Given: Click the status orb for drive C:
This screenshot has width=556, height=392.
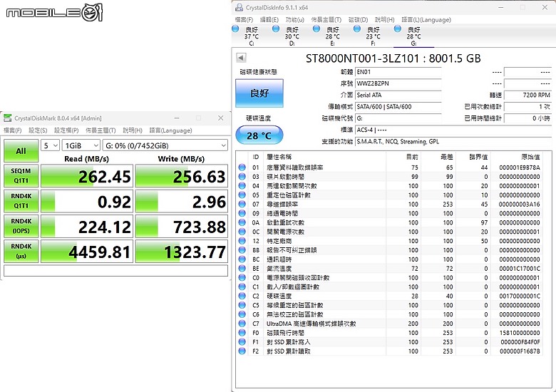Looking at the screenshot, I should click(235, 29).
